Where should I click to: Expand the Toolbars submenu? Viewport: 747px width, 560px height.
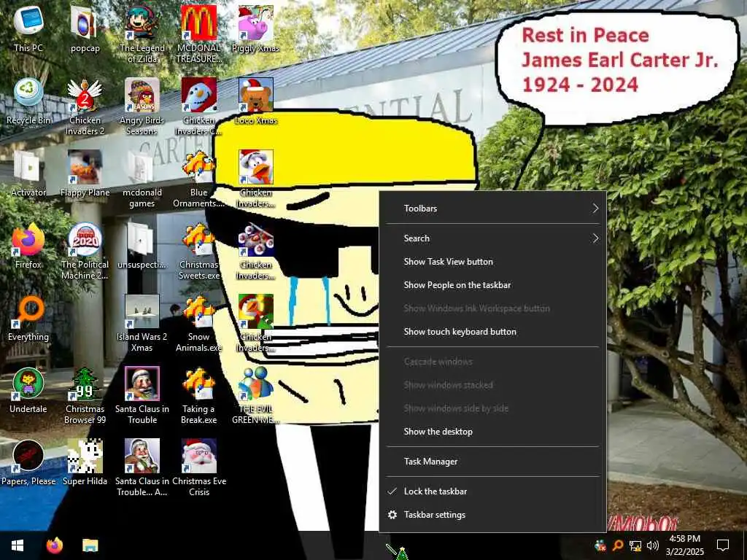coord(492,208)
